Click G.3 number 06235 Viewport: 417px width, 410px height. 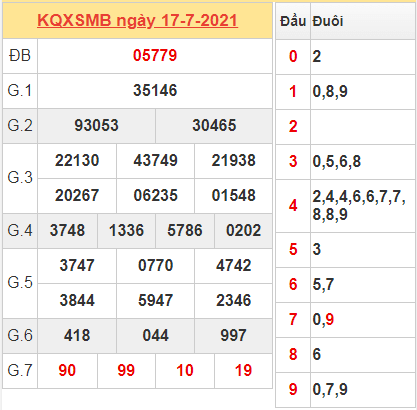point(155,195)
